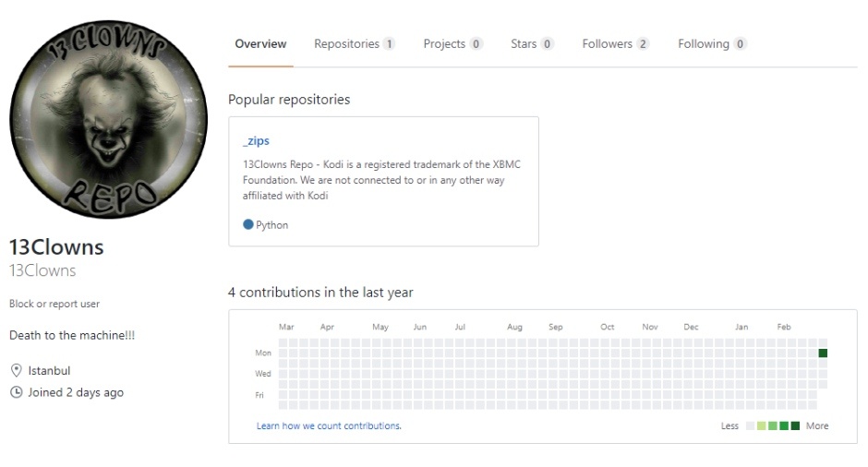868x467 pixels.
Task: Select the dark green contribution square on Monday
Action: (823, 353)
